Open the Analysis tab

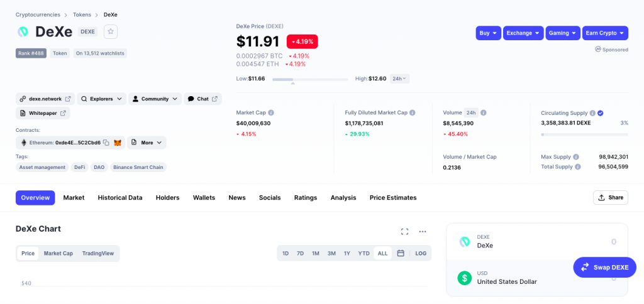pyautogui.click(x=343, y=198)
